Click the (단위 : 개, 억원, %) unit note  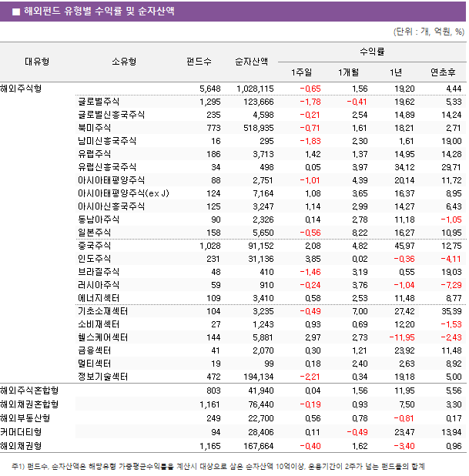coord(429,32)
